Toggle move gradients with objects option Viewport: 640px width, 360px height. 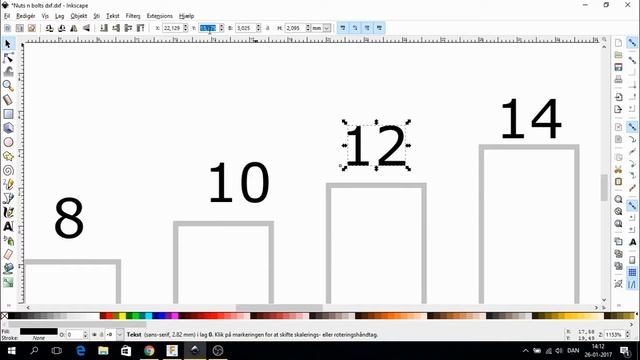click(x=367, y=28)
